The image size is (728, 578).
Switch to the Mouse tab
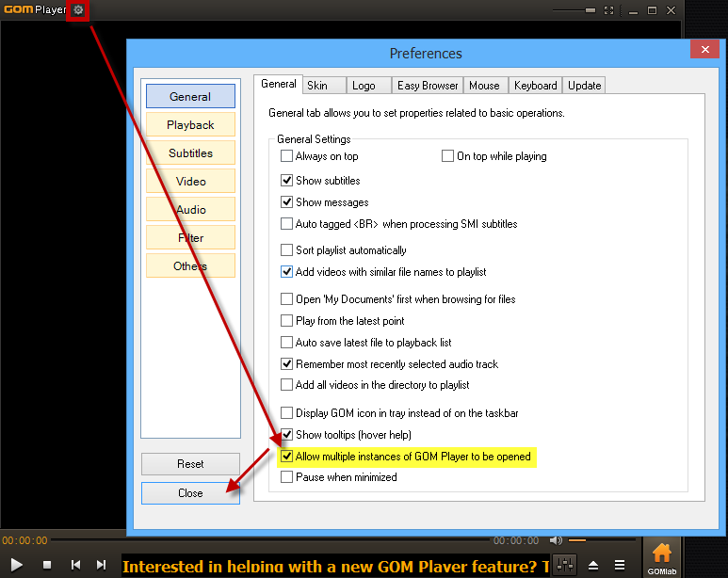485,86
